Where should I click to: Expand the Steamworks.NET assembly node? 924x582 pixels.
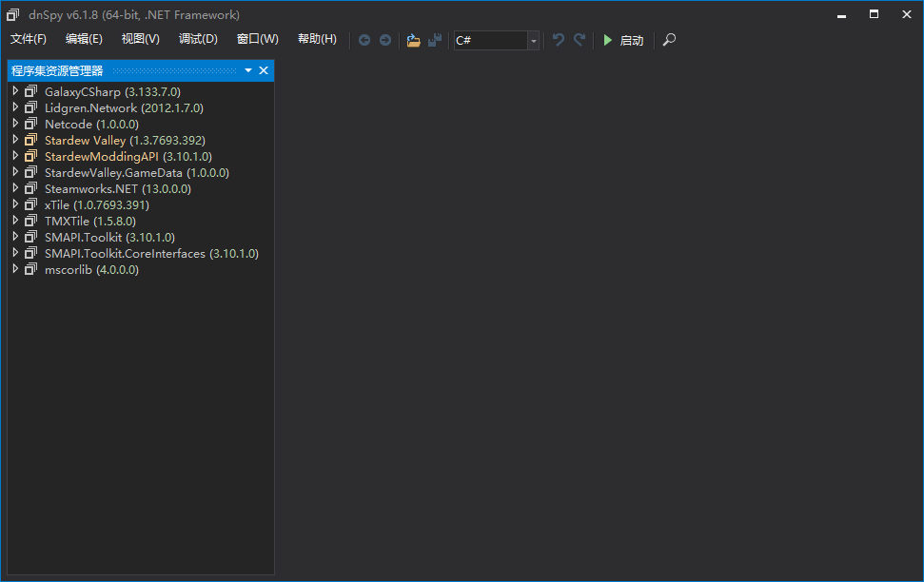tap(15, 188)
